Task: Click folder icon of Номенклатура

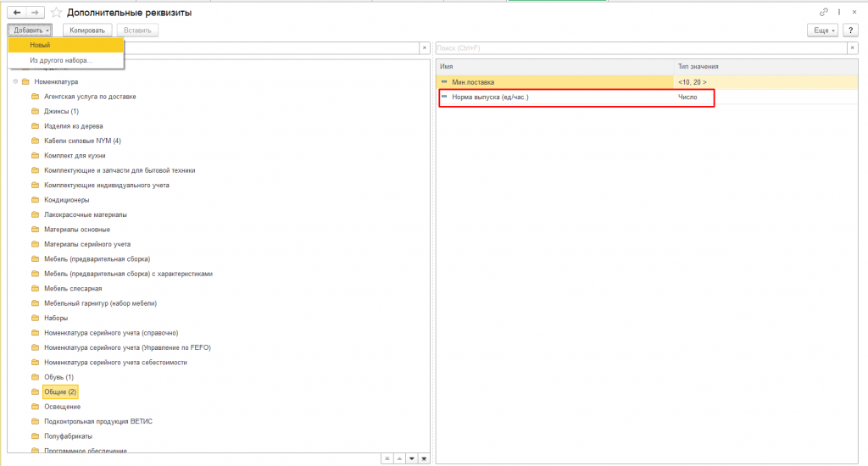Action: [x=25, y=82]
